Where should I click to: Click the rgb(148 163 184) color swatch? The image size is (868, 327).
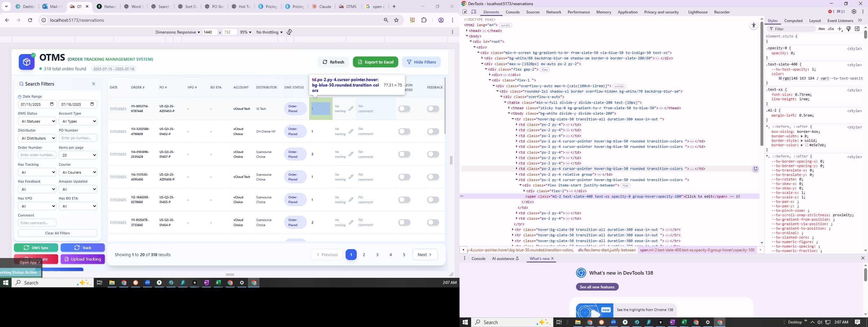tap(780, 79)
